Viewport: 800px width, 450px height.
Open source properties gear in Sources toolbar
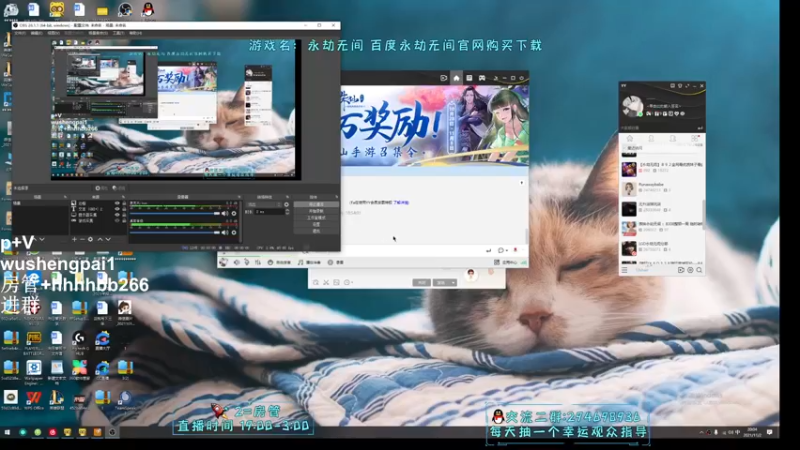(90, 239)
